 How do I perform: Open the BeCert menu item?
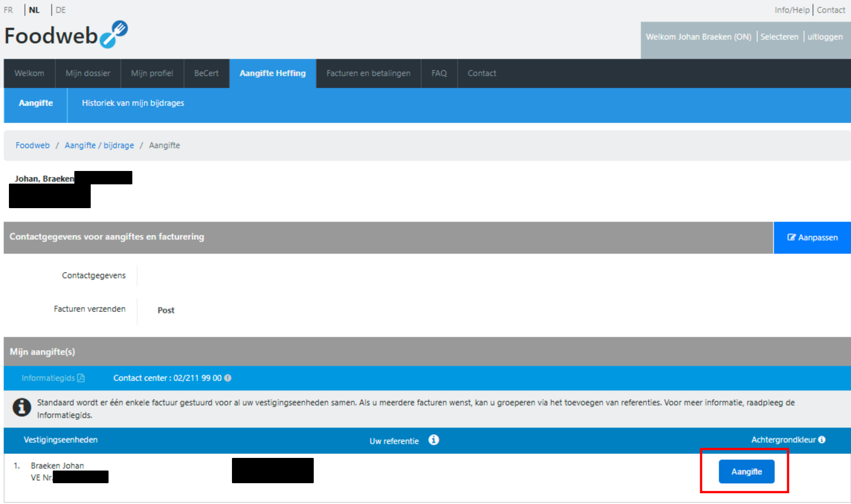pos(206,73)
